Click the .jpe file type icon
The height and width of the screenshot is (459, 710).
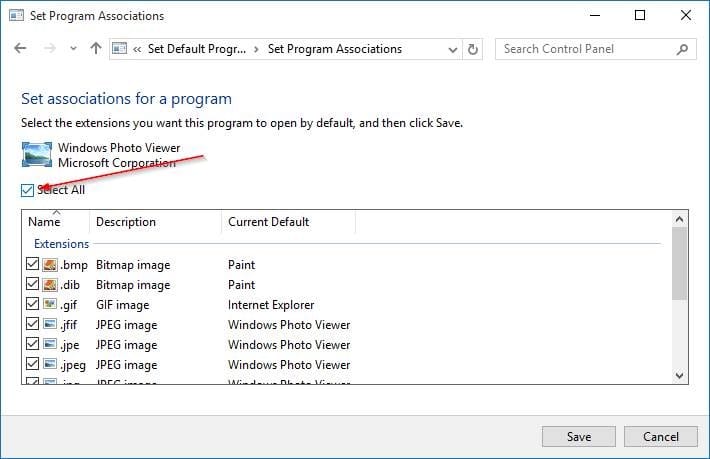(50, 344)
